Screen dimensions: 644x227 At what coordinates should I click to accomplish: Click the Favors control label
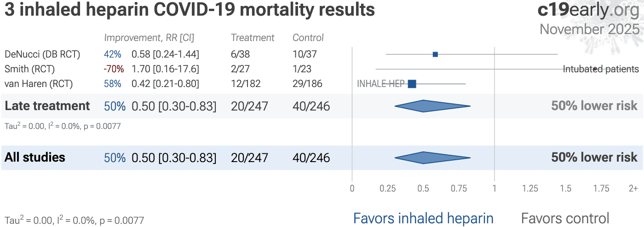565,218
